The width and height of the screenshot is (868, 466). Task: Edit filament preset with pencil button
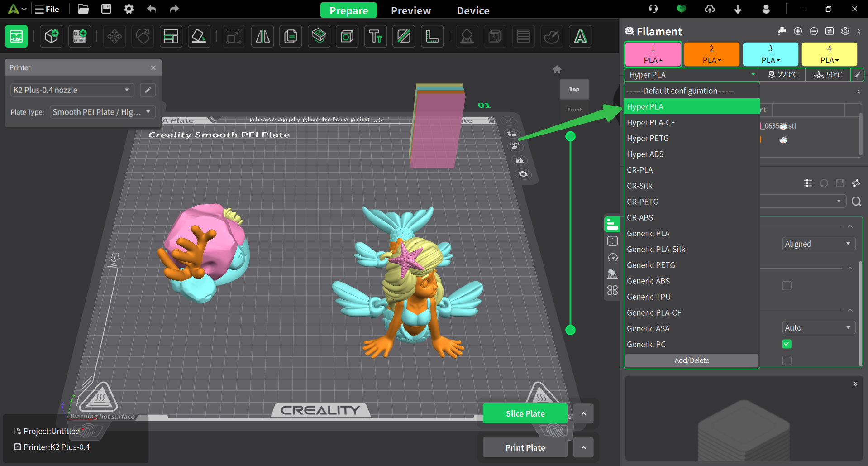click(x=858, y=75)
